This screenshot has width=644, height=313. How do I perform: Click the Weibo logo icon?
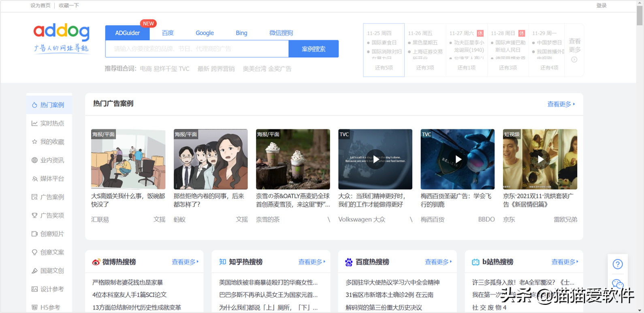click(96, 262)
